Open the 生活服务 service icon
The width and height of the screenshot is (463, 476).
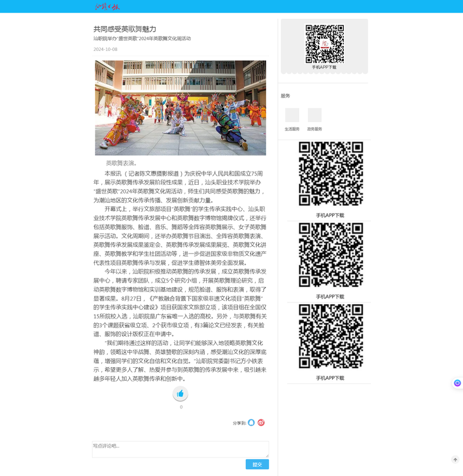[292, 115]
